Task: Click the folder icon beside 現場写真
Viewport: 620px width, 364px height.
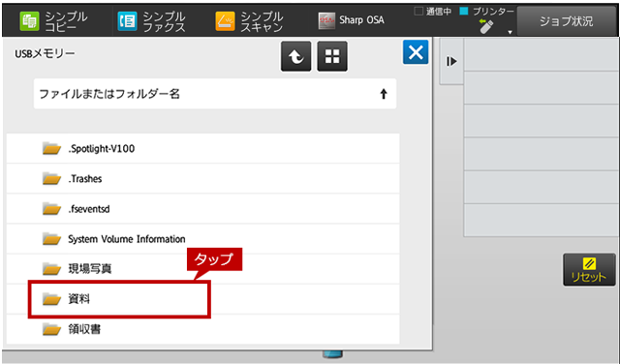Action: click(51, 269)
